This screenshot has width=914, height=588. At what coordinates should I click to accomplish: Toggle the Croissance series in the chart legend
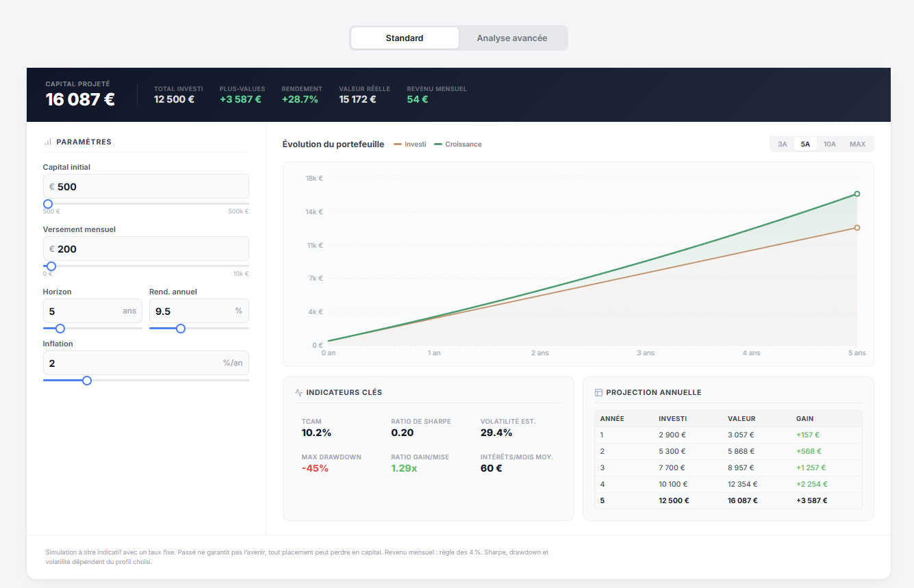coord(457,144)
